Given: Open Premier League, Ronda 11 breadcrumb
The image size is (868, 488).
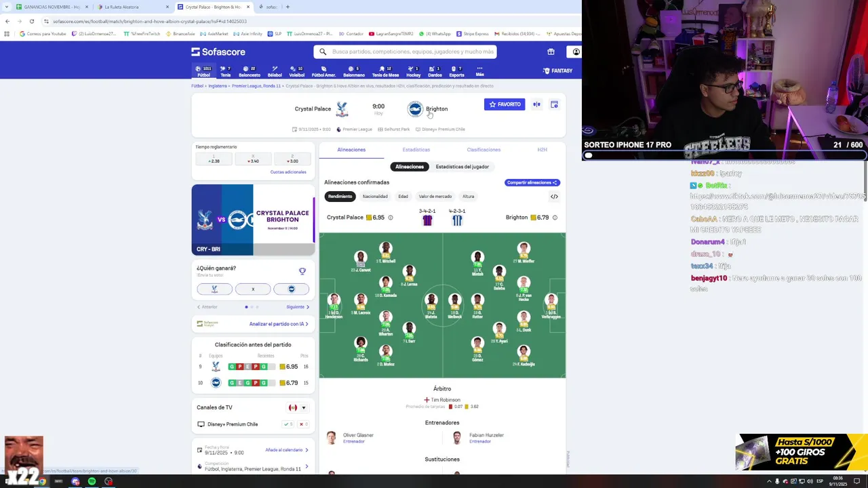Looking at the screenshot, I should 256,86.
